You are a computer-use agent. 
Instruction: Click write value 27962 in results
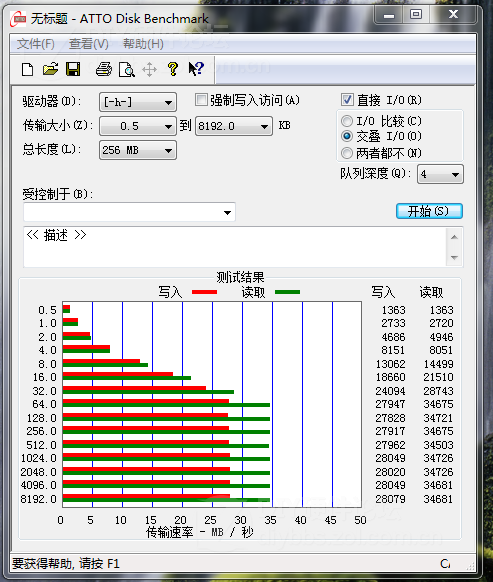pyautogui.click(x=391, y=445)
